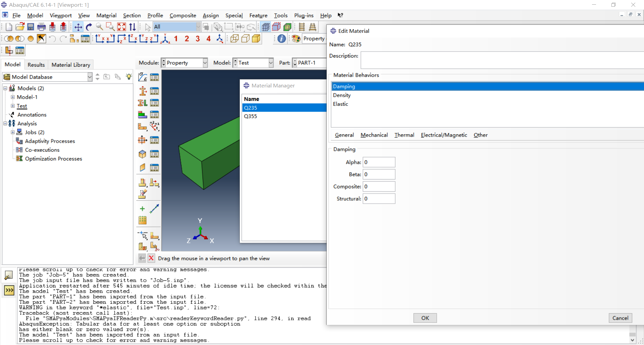Click OK in the Edit Material dialog
Image resolution: width=644 pixels, height=345 pixels.
click(x=425, y=318)
